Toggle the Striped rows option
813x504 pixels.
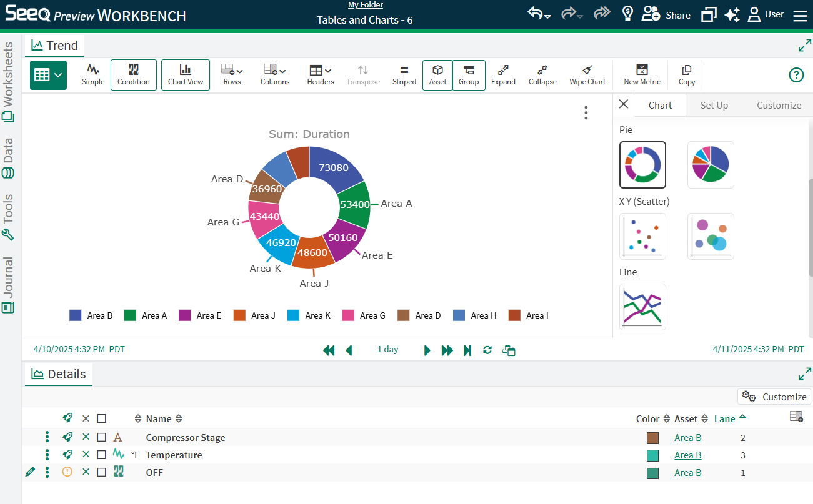tap(404, 74)
